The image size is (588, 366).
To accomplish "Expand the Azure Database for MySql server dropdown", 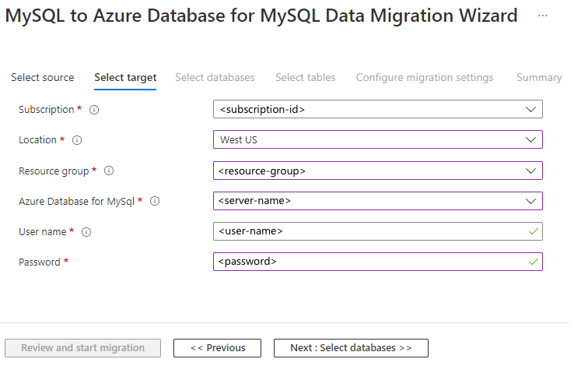I will (377, 201).
